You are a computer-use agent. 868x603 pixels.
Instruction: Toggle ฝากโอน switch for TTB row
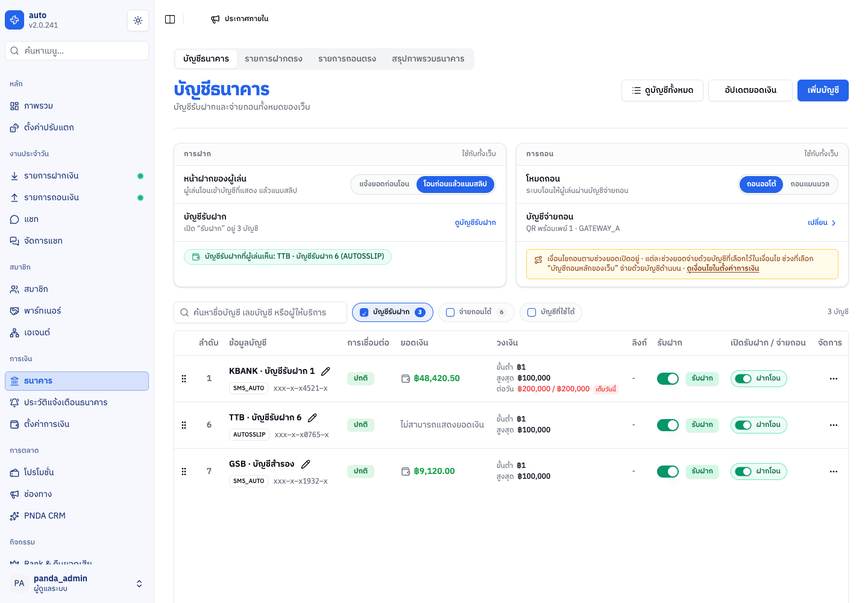pyautogui.click(x=743, y=425)
